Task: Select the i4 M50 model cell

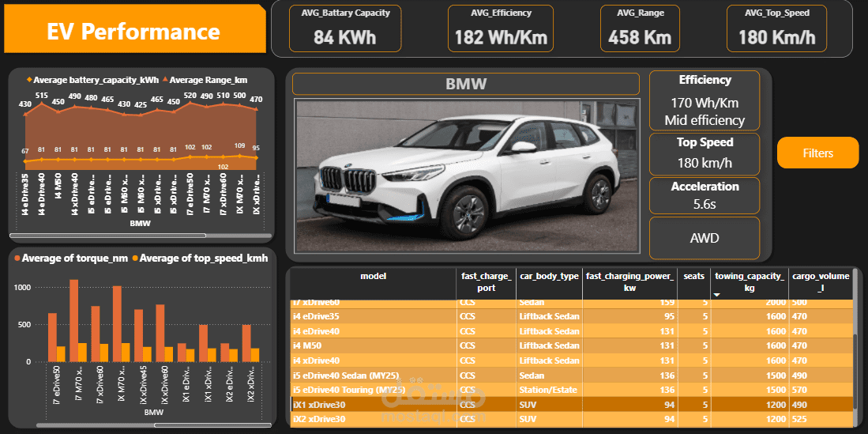Action: (x=373, y=346)
